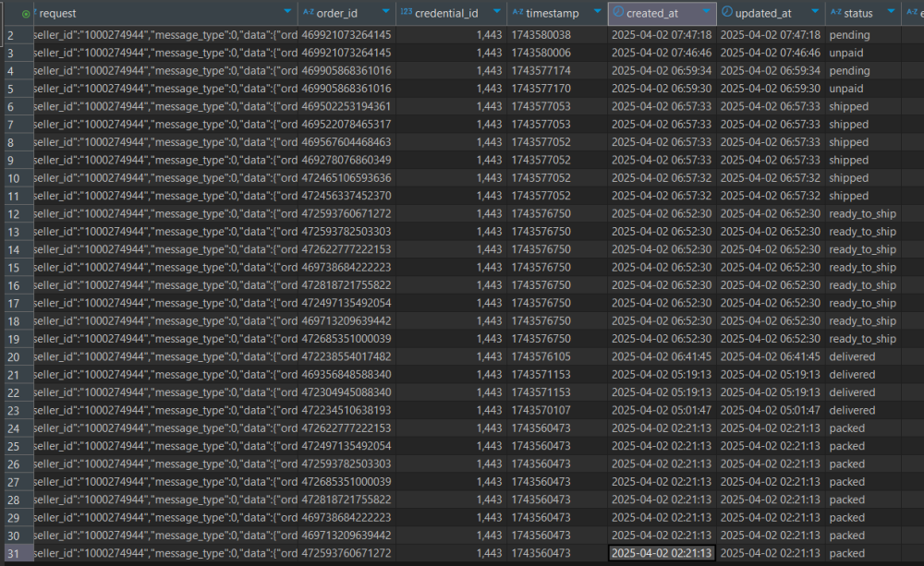Click the first unpaid status cell in row 3

[846, 53]
